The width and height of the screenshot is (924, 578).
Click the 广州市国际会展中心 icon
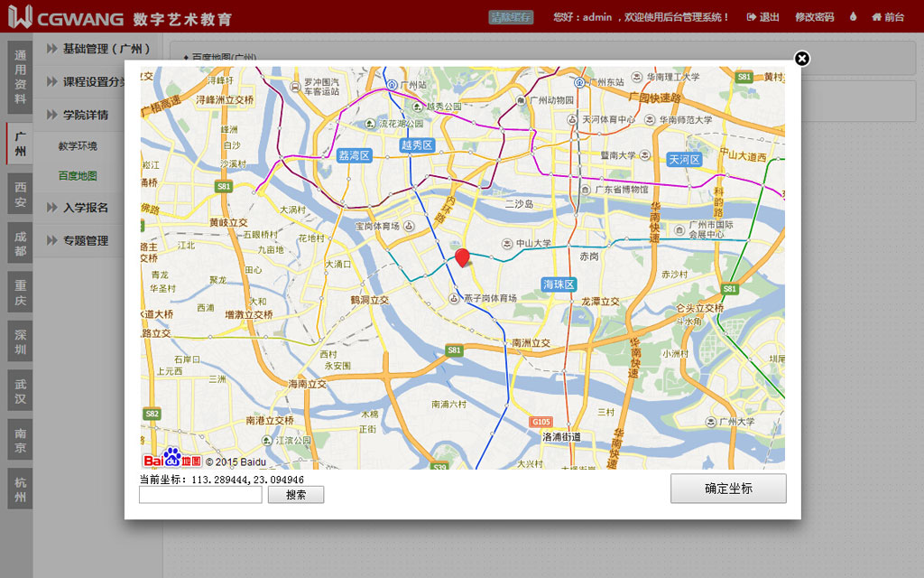(679, 229)
